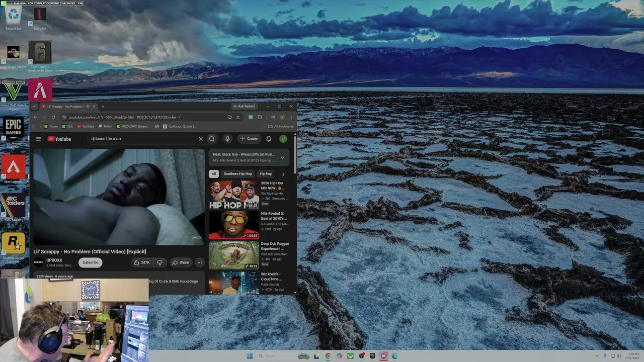Open the Kick bookmark
Image resolution: width=644 pixels, height=362 pixels.
pyautogui.click(x=67, y=127)
